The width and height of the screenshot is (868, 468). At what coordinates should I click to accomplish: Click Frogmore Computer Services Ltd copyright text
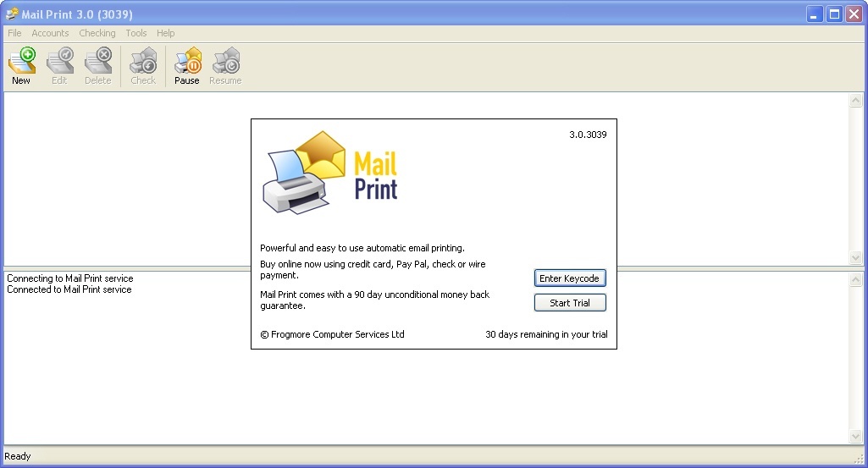click(x=332, y=334)
